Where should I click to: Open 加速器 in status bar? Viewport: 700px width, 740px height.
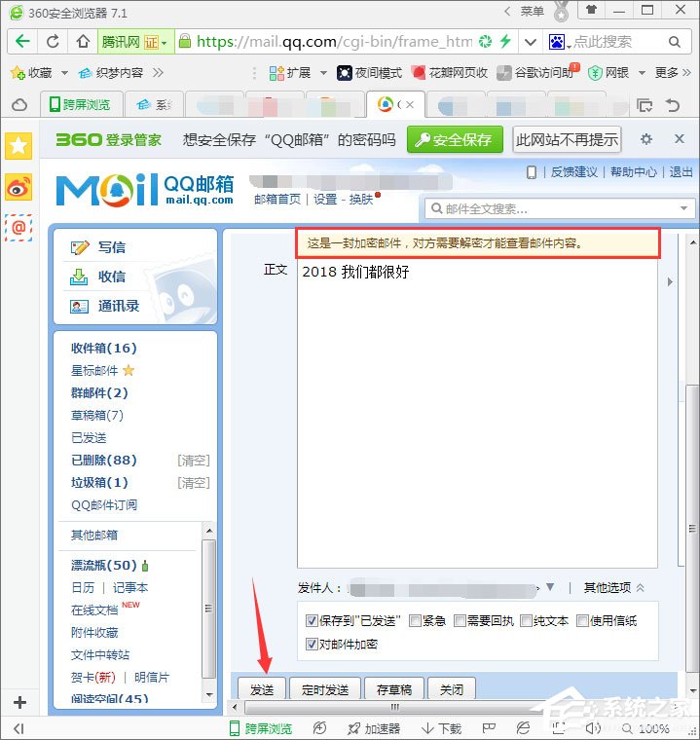click(x=374, y=728)
